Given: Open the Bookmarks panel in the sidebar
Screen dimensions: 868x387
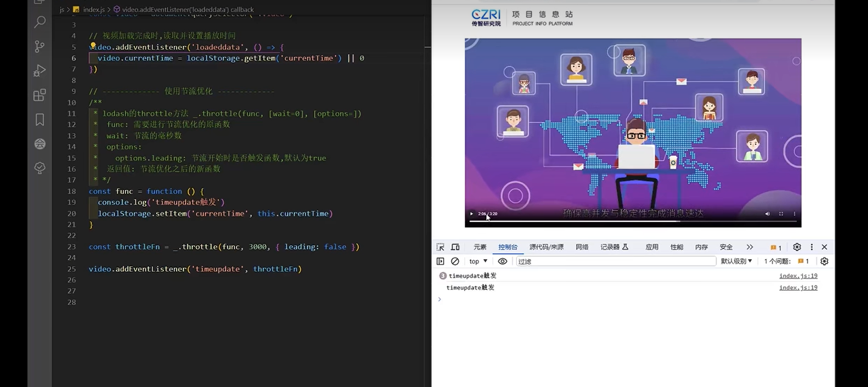Looking at the screenshot, I should [40, 120].
